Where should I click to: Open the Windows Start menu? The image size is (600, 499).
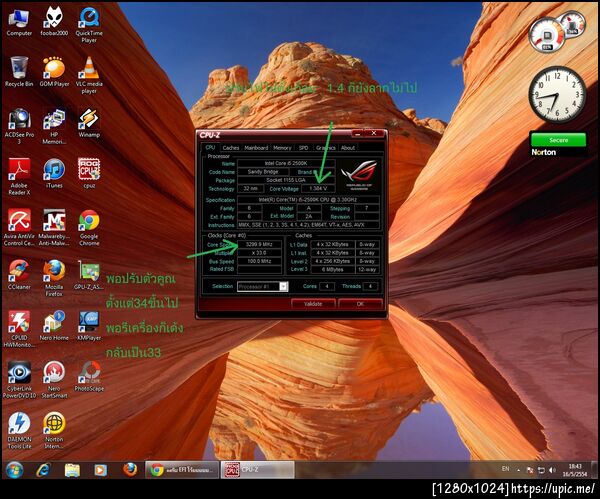point(14,470)
